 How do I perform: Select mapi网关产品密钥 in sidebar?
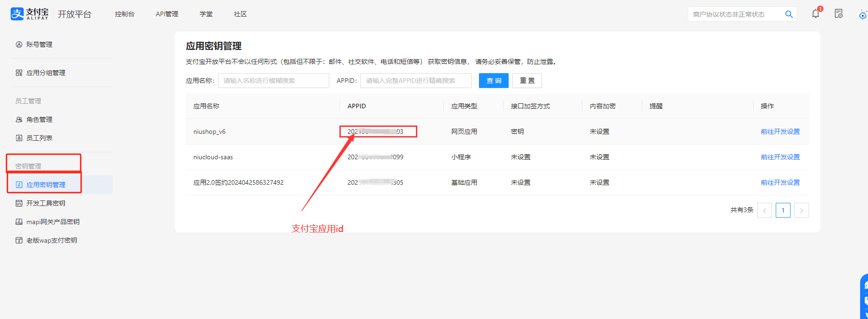(53, 222)
